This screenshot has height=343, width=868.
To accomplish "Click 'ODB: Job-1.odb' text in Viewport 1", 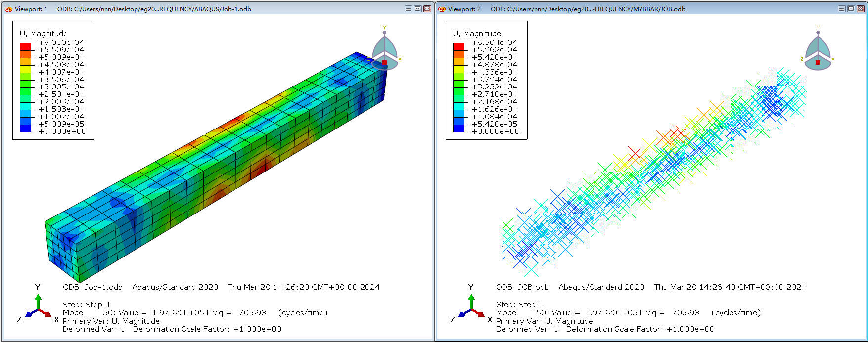I will (92, 287).
